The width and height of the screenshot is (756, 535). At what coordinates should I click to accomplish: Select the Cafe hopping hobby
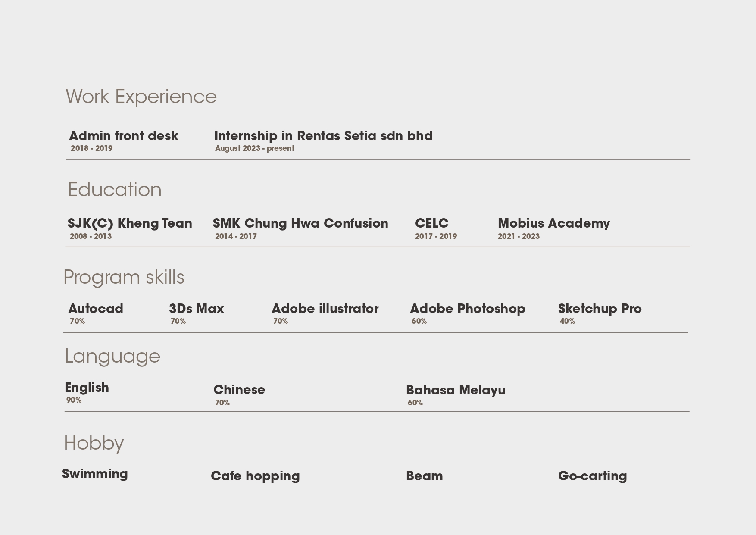255,476
